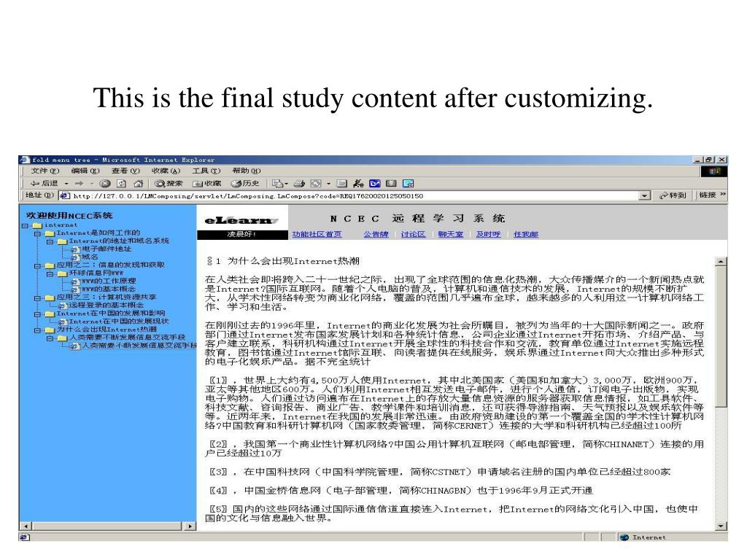Open the 收藏 favorites toolbar button
The image size is (747, 560).
(206, 183)
